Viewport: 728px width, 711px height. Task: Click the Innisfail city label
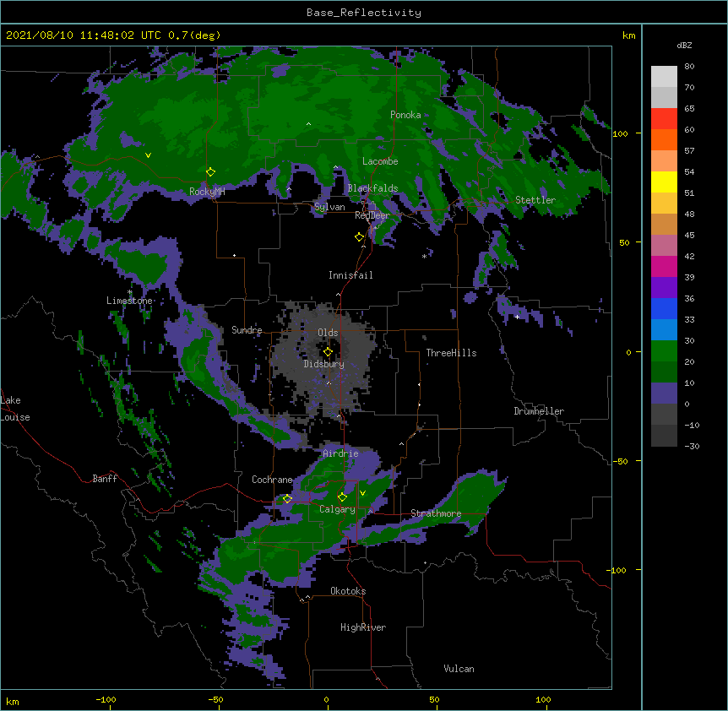tap(350, 275)
